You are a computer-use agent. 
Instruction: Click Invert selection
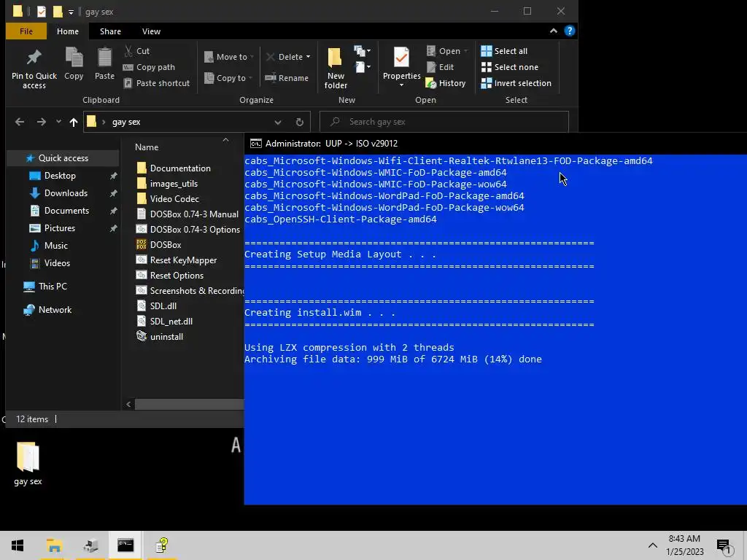[x=516, y=83]
